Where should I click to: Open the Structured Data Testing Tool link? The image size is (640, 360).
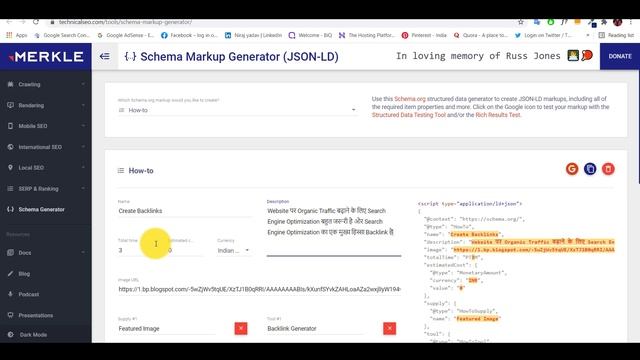click(409, 115)
